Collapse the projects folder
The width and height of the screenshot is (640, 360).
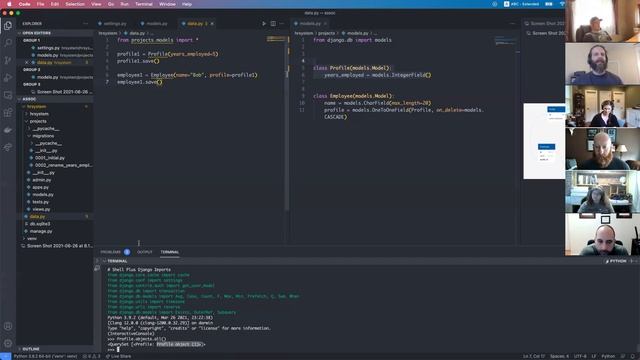38,121
